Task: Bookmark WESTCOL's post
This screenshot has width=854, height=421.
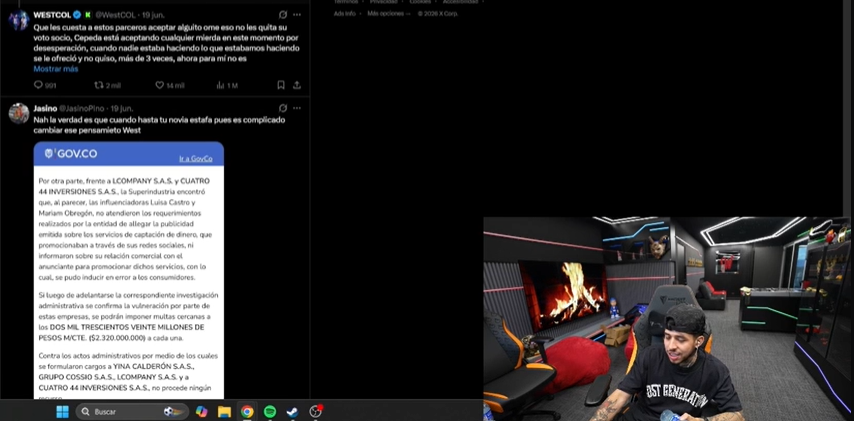Action: [x=281, y=85]
